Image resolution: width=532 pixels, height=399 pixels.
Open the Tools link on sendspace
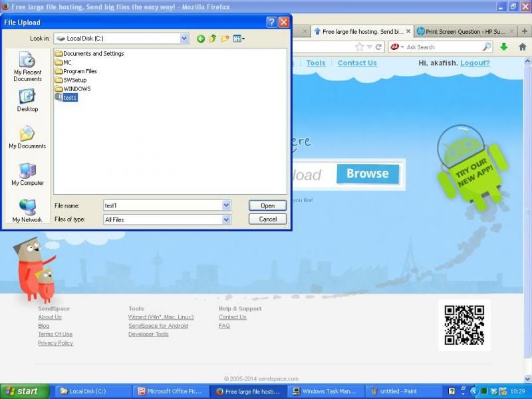tap(316, 63)
